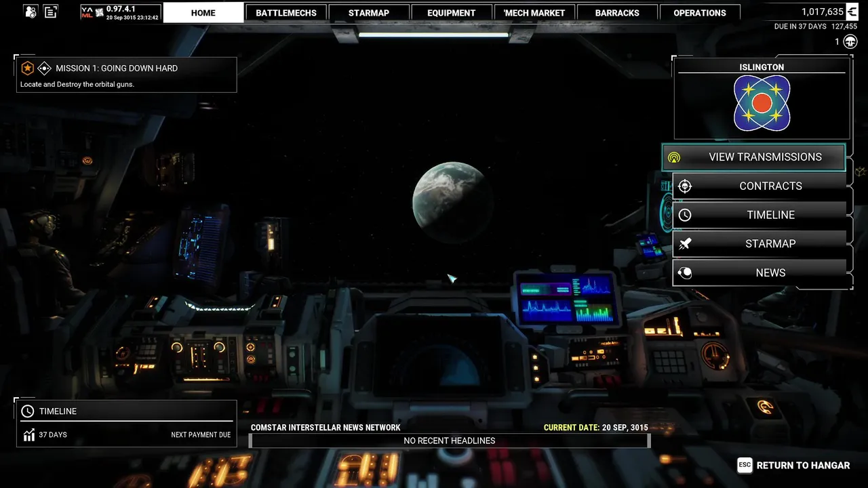This screenshot has width=868, height=488.
Task: Open the log document icon
Action: 51,12
